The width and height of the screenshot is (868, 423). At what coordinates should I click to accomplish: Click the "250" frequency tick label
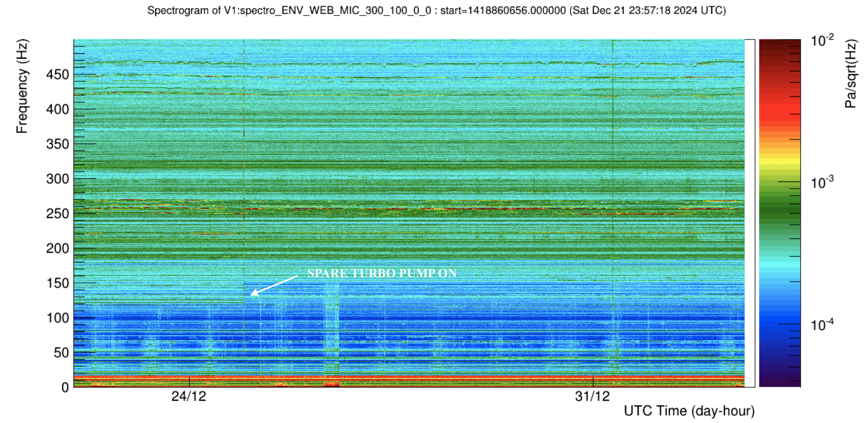[x=58, y=213]
